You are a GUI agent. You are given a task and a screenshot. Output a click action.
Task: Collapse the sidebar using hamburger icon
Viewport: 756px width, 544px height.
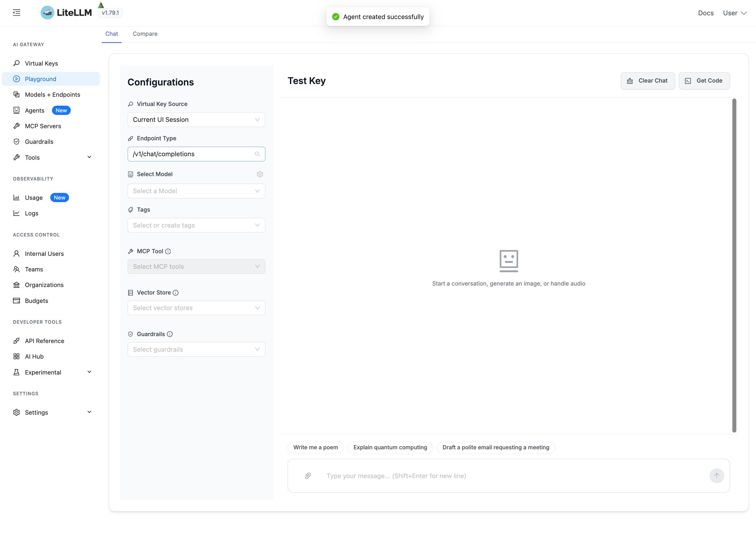coord(16,12)
